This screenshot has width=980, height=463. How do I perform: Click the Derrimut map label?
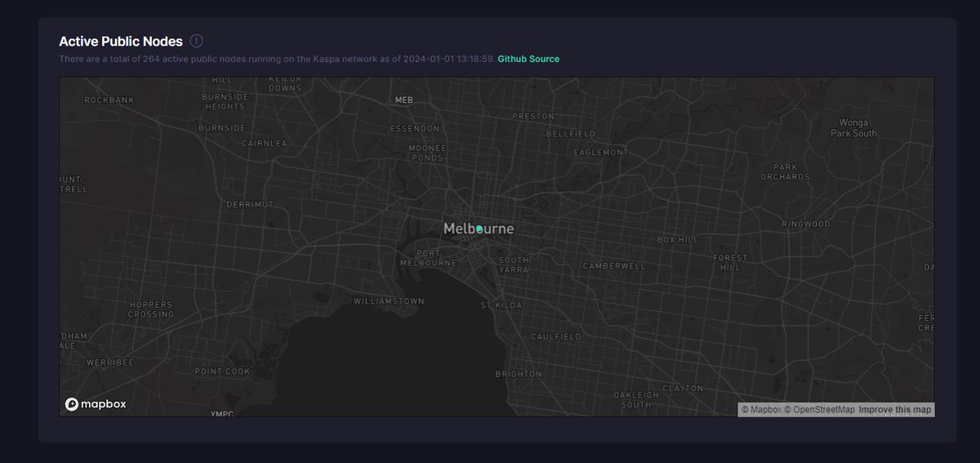click(250, 204)
